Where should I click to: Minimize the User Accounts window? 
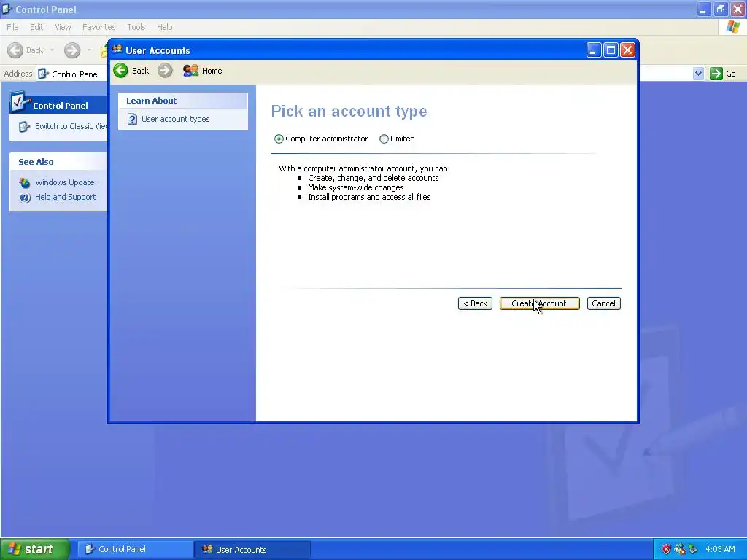594,50
